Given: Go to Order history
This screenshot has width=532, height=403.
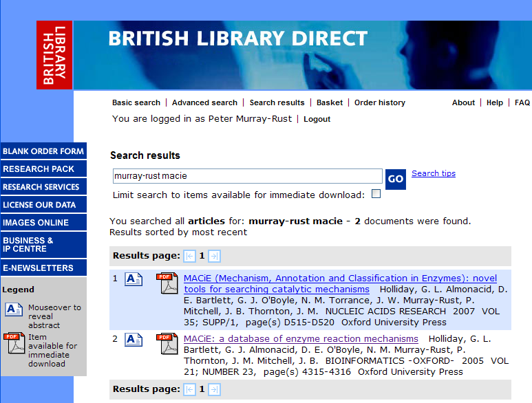Looking at the screenshot, I should tap(380, 102).
